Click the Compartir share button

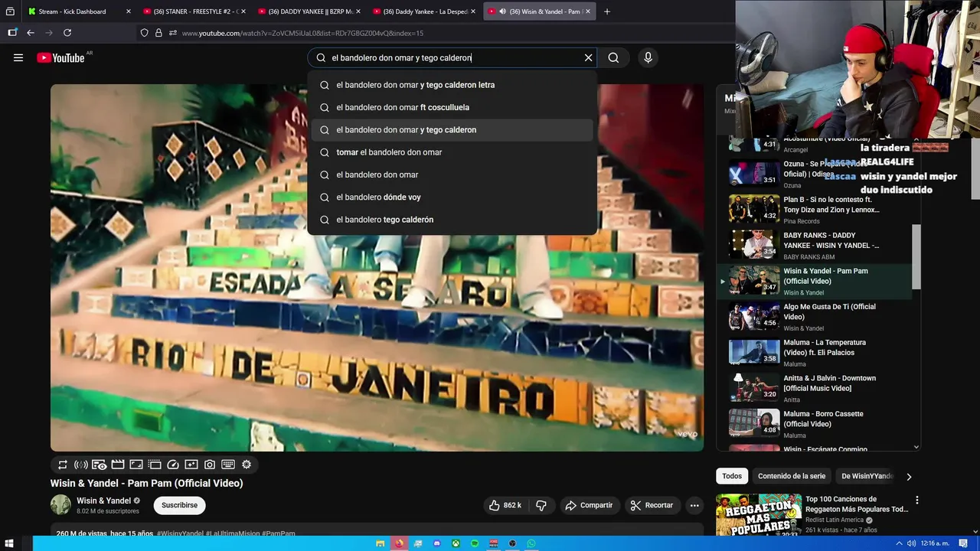(x=589, y=505)
